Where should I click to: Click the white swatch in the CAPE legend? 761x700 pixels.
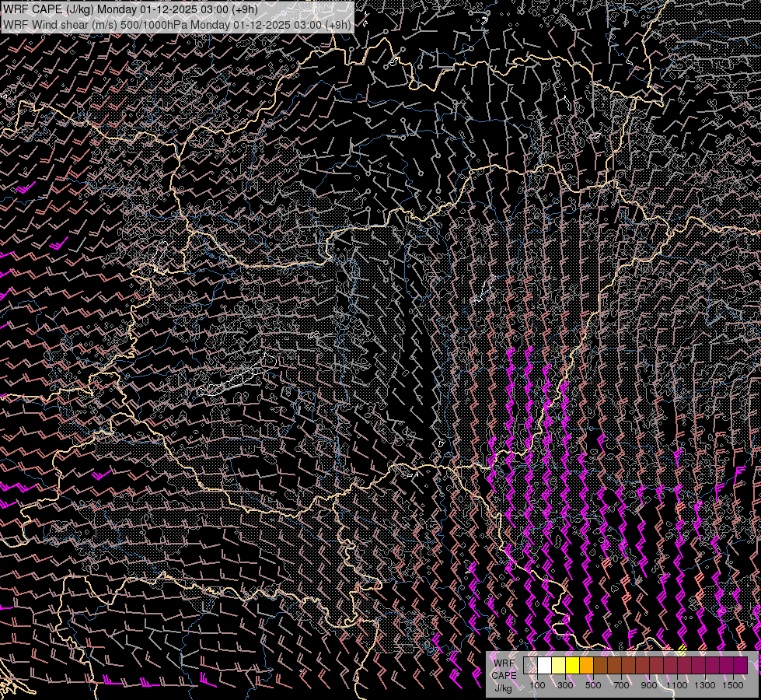tap(545, 666)
